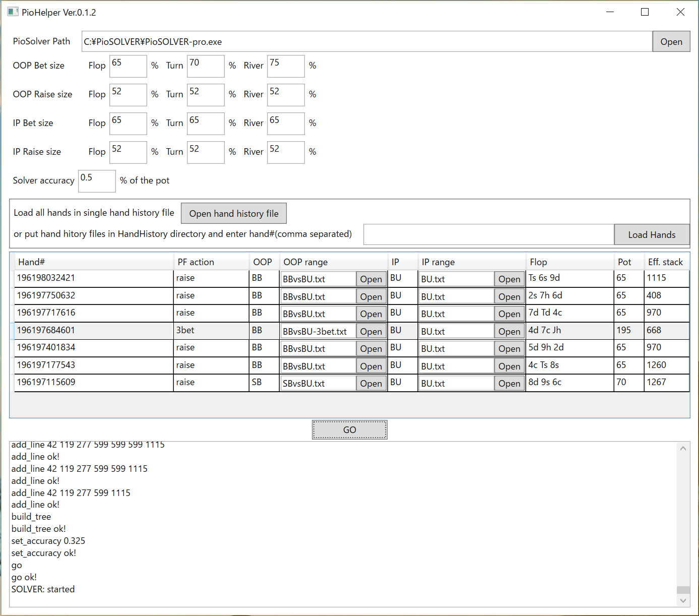This screenshot has height=616, width=699.
Task: Open IP range for hand 196197177543
Action: point(510,366)
